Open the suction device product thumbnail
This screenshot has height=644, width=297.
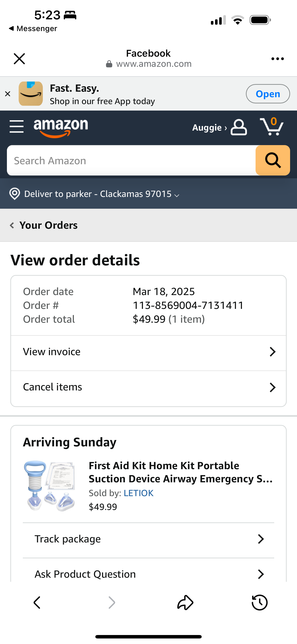[50, 486]
